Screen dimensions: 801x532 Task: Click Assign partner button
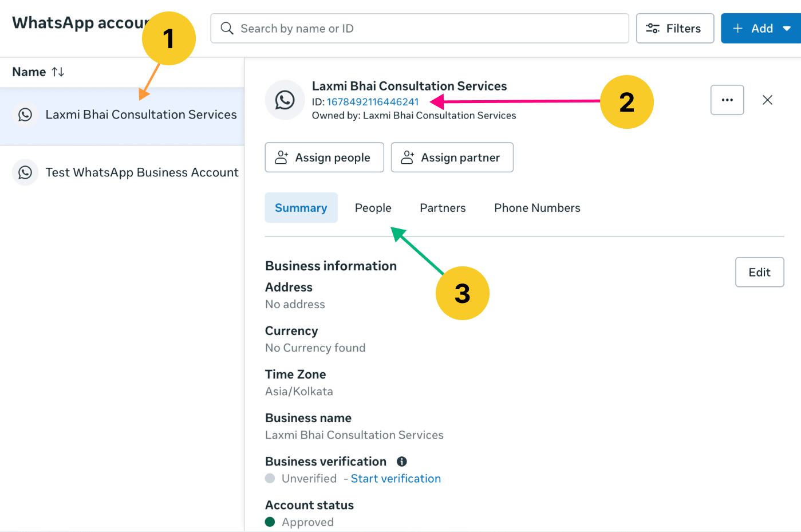point(452,157)
